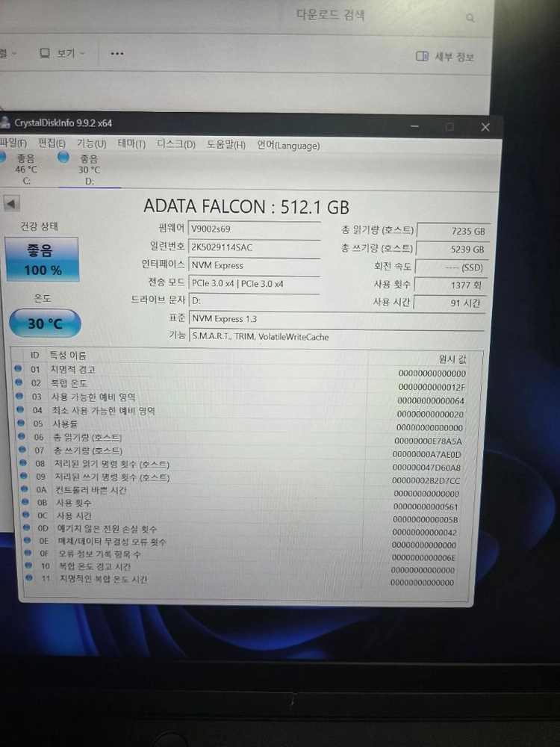Click the features field S.M.A.R.T., TRIM

[x=337, y=337]
